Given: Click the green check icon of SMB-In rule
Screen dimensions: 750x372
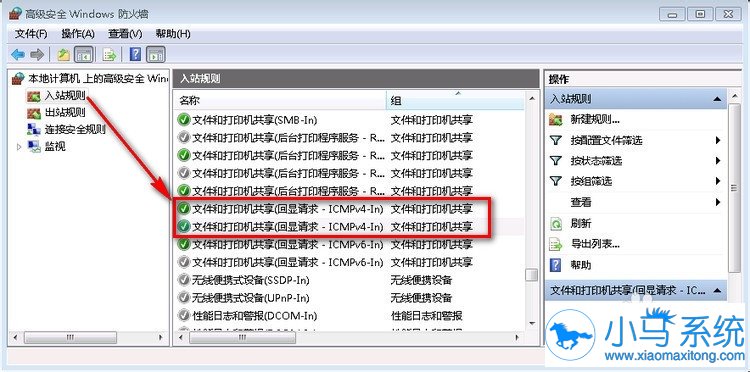Looking at the screenshot, I should (x=183, y=120).
